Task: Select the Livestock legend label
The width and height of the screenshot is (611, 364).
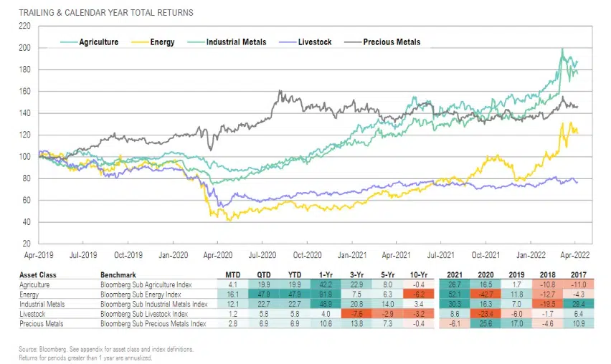Action: pyautogui.click(x=314, y=42)
